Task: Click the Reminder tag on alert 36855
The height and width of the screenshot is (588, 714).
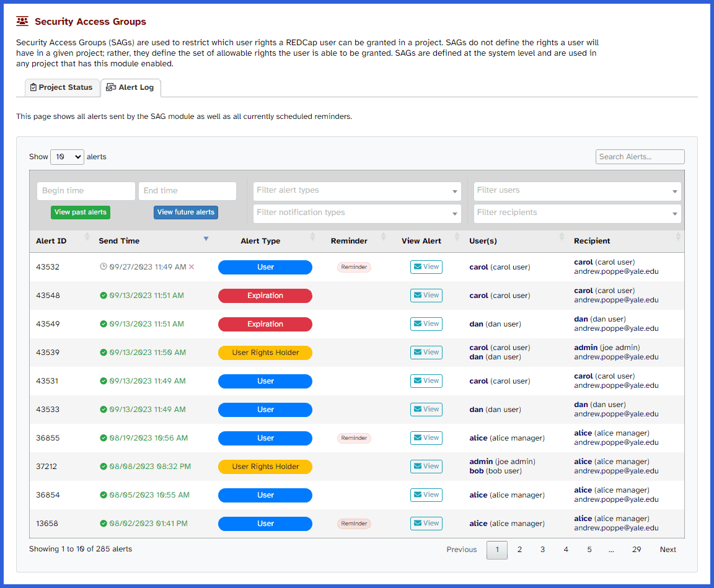Action: (x=354, y=438)
